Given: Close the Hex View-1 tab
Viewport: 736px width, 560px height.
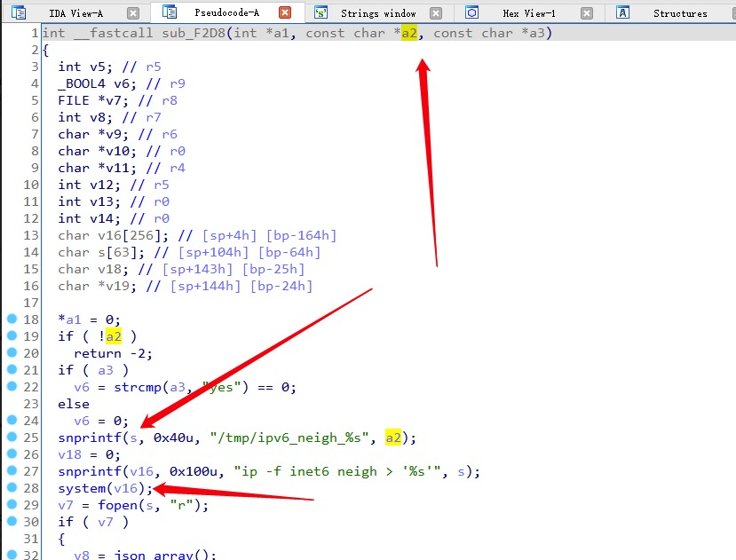Looking at the screenshot, I should (x=586, y=13).
